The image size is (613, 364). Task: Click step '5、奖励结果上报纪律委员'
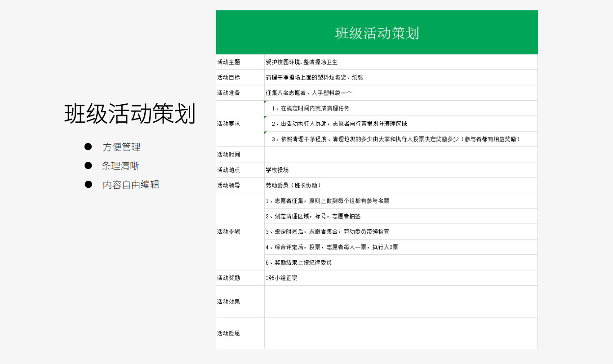(401, 262)
